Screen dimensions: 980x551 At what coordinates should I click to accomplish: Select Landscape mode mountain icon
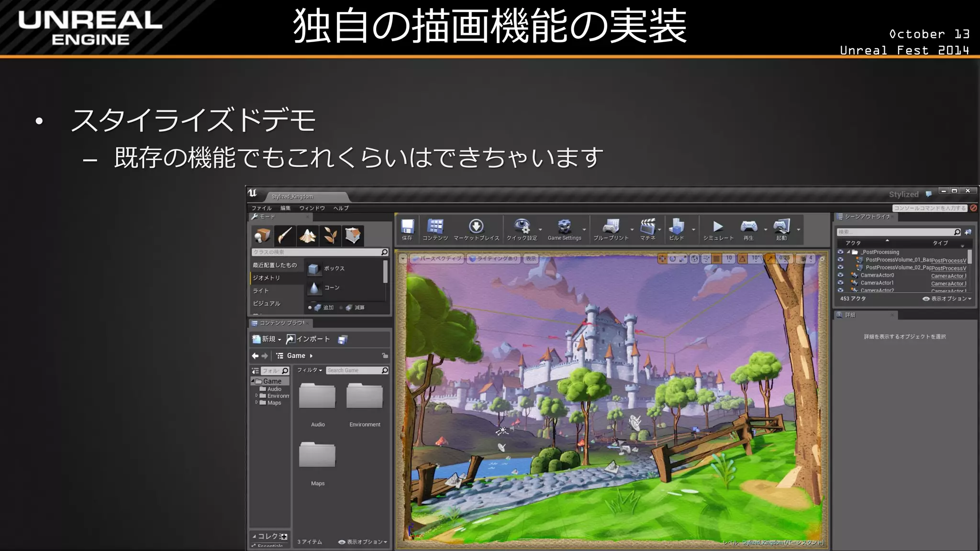(x=308, y=235)
